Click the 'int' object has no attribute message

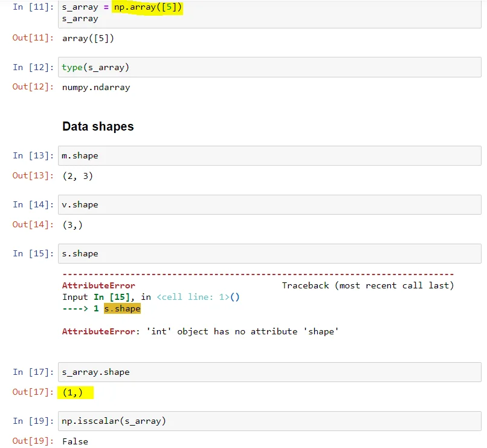242,331
